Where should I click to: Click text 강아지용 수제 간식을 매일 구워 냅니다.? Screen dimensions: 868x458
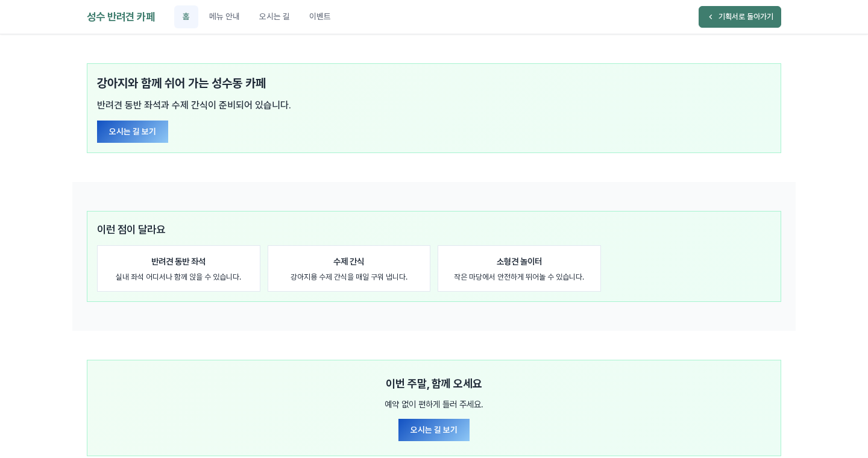(x=349, y=277)
